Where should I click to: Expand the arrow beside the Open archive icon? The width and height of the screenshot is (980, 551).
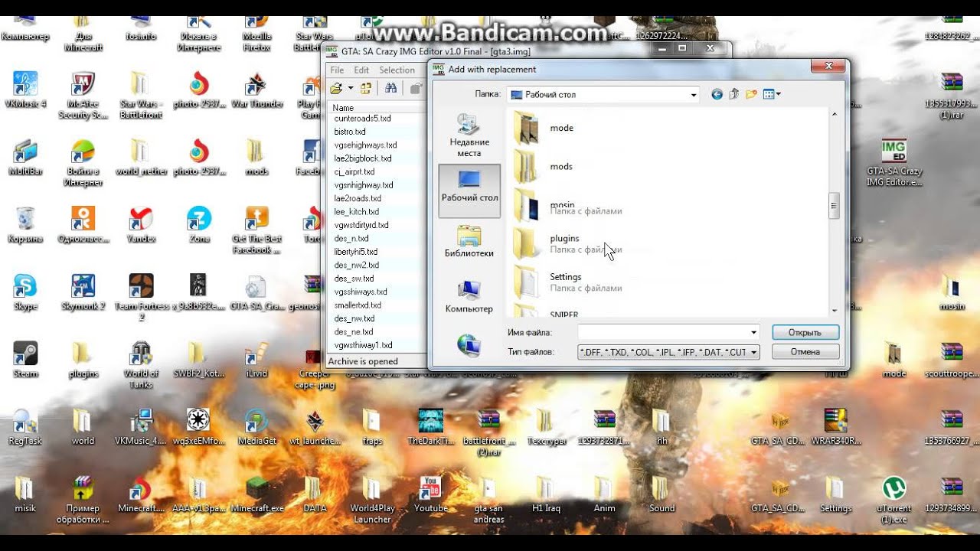click(351, 89)
